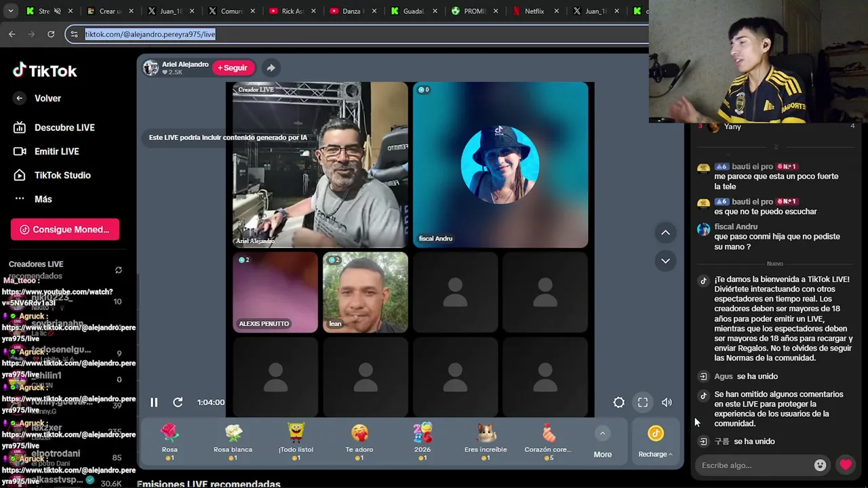Open the Chrome tab search dropdown
Image resolution: width=868 pixels, height=488 pixels.
coord(10,11)
